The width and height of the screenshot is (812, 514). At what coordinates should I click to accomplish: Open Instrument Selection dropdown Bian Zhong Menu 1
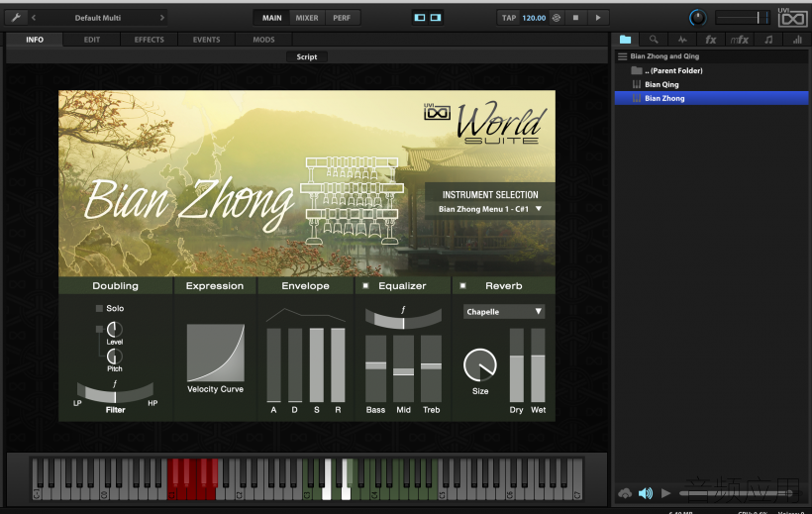click(490, 209)
